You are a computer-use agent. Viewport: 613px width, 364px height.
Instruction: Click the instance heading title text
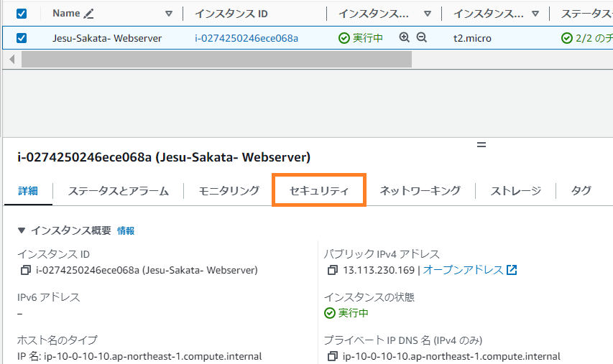(x=164, y=157)
